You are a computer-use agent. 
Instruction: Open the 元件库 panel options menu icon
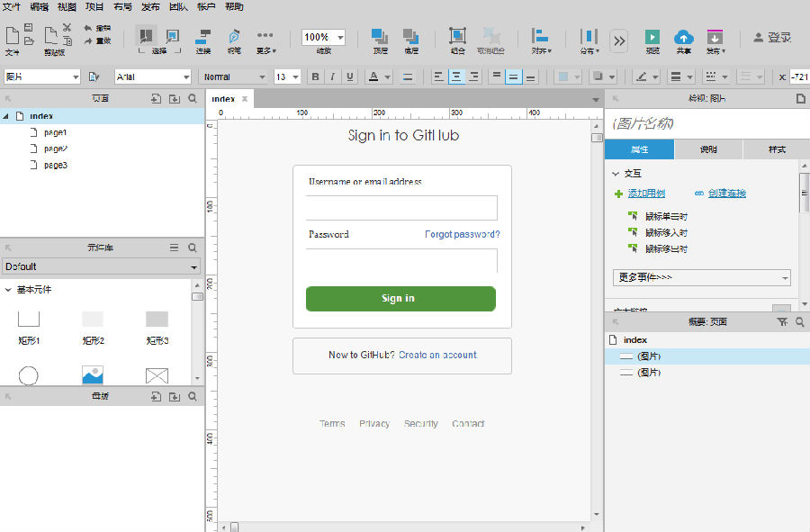[x=174, y=248]
